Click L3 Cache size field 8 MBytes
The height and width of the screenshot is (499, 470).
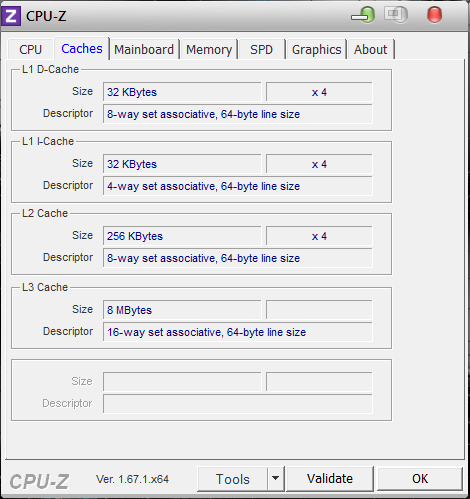coord(182,310)
